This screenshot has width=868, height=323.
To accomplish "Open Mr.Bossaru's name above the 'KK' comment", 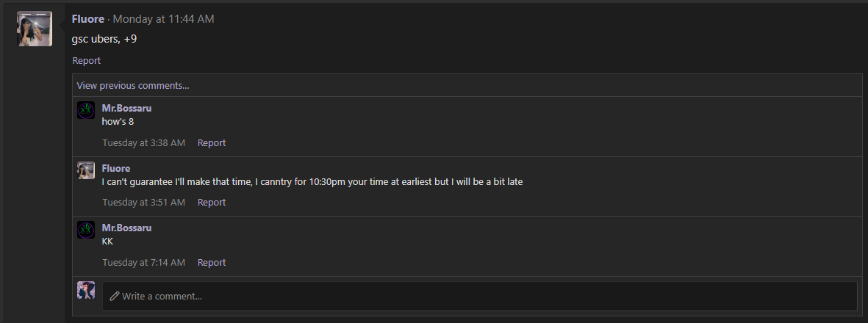I will pos(126,228).
